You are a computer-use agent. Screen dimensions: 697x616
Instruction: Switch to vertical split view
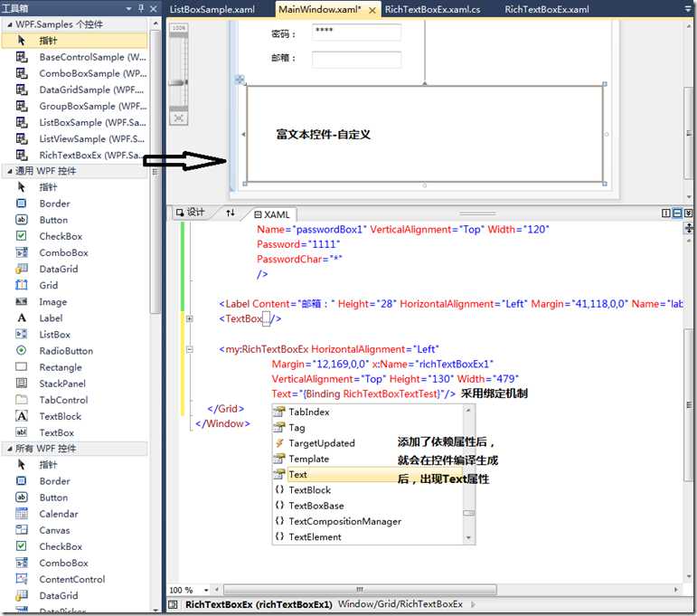pyautogui.click(x=666, y=213)
